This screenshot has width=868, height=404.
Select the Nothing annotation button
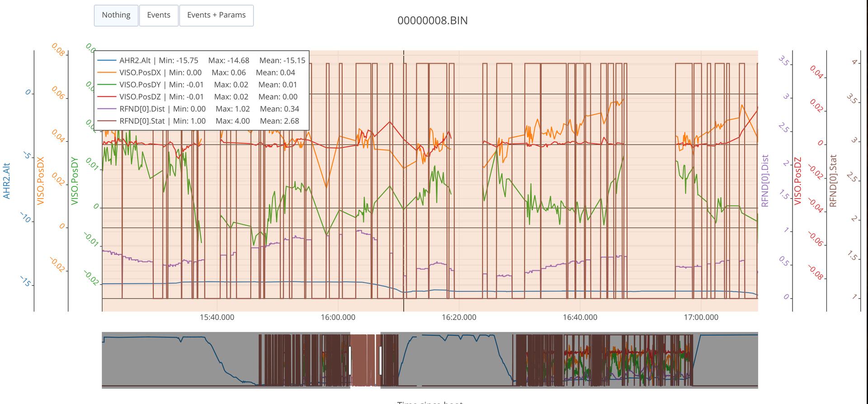click(x=116, y=15)
